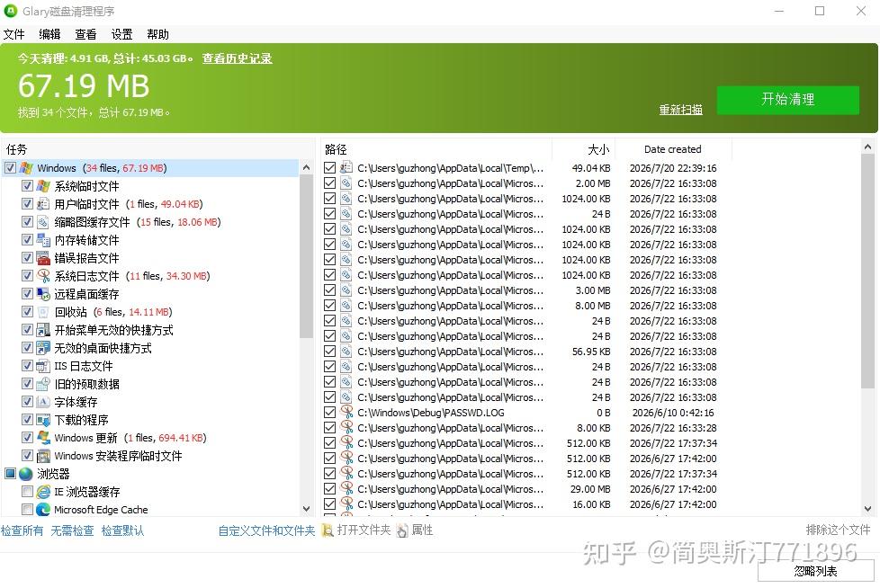Viewport: 880px width, 588px height.
Task: Click the 属性 properties icon
Action: (402, 530)
